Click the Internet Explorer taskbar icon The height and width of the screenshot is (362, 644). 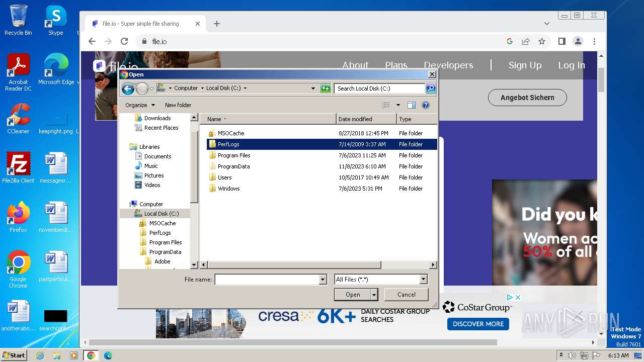pos(40,355)
